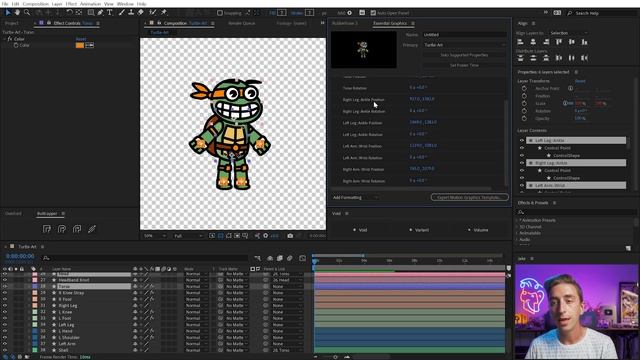The height and width of the screenshot is (360, 640).
Task: Click the timeline current-time indicator
Action: pos(315,262)
